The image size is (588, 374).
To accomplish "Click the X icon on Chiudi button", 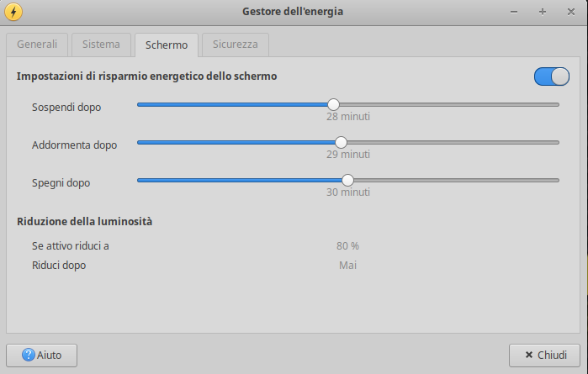I will [x=529, y=355].
